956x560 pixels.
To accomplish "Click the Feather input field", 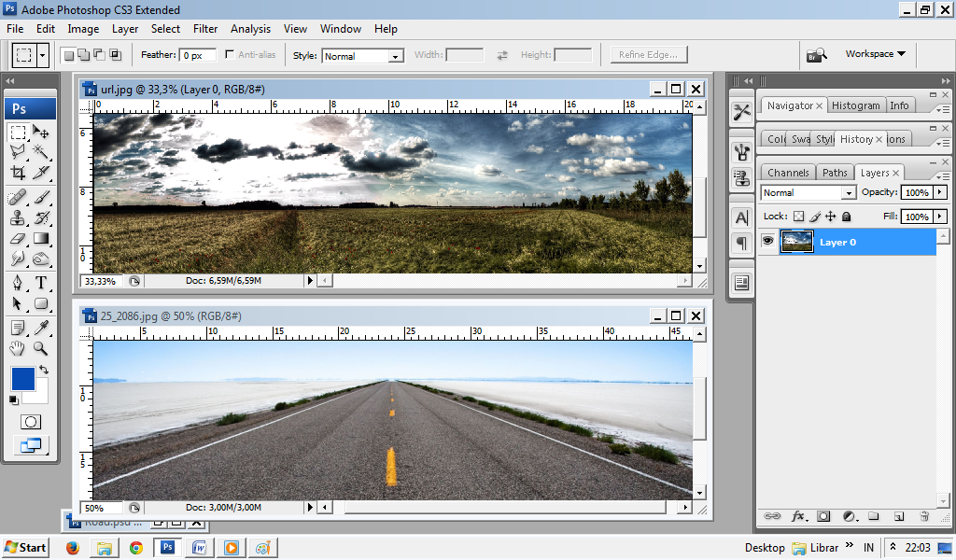I will pyautogui.click(x=197, y=56).
